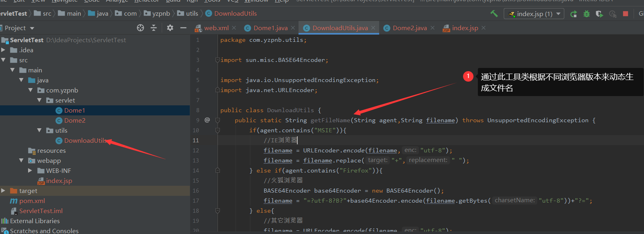Click src in the breadcrumb bar
Image resolution: width=644 pixels, height=234 pixels.
[x=47, y=13]
